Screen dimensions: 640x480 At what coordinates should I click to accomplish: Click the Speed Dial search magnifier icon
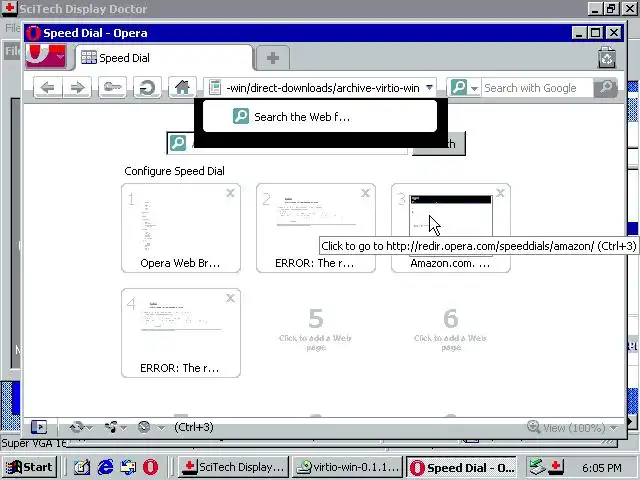click(178, 143)
